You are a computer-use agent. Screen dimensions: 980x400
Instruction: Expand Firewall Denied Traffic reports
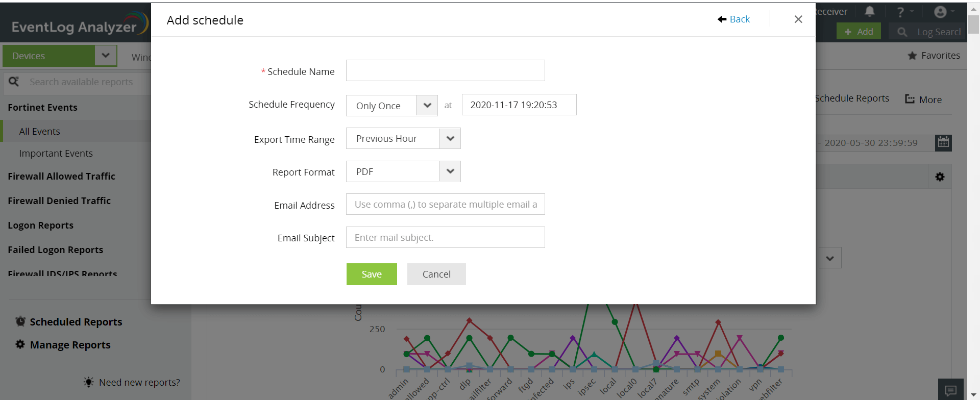tap(59, 201)
